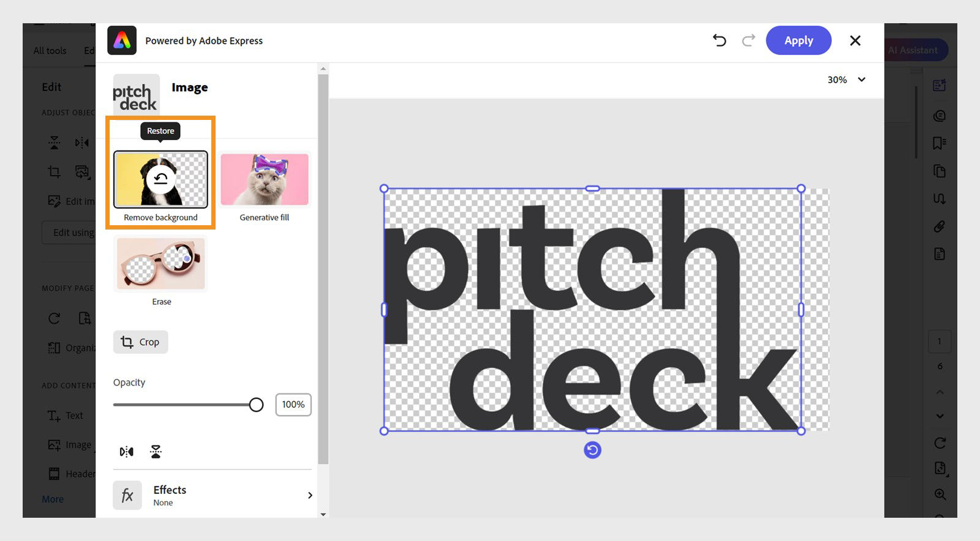Click the comment icon in Acrobat right rail
This screenshot has width=980, height=541.
(940, 116)
